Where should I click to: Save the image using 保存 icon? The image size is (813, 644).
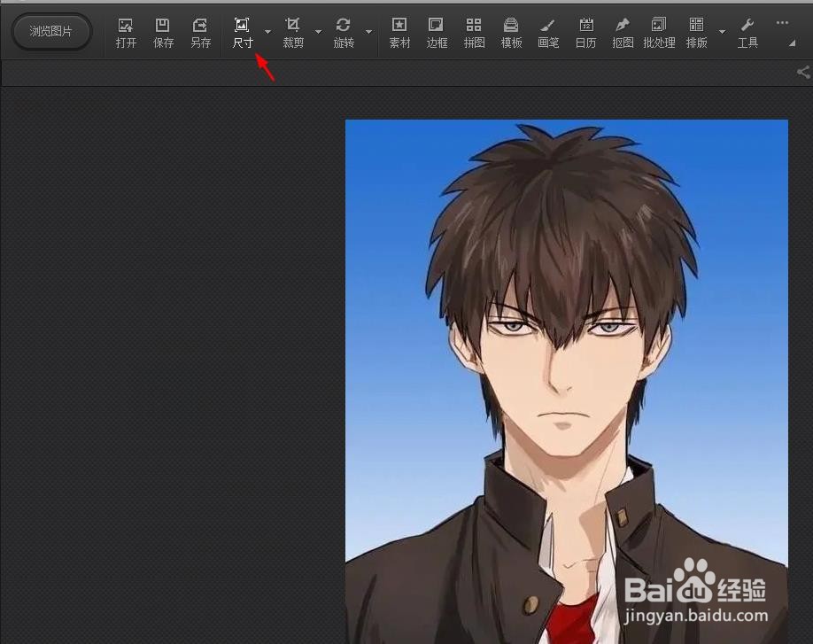(x=163, y=33)
